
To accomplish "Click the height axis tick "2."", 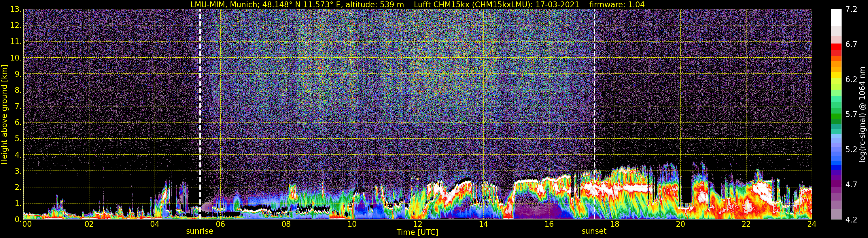I will pos(18,187).
